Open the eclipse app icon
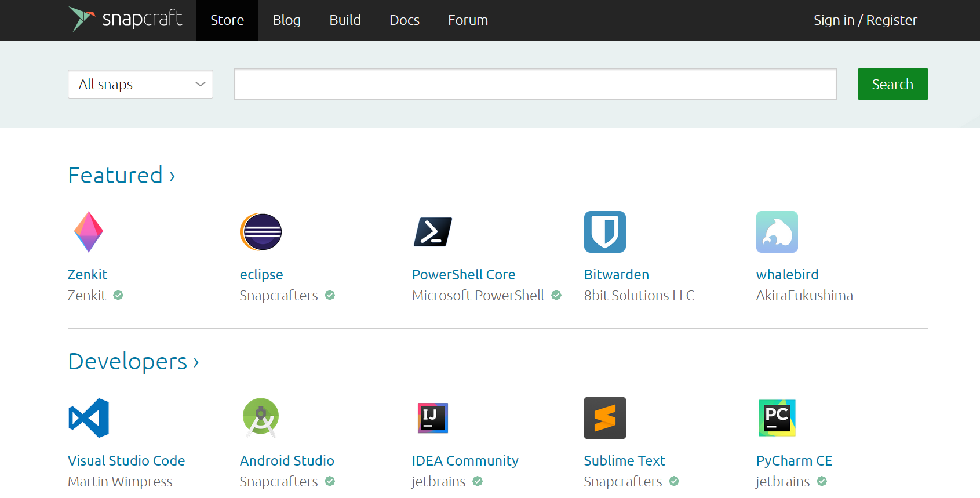 pos(261,232)
